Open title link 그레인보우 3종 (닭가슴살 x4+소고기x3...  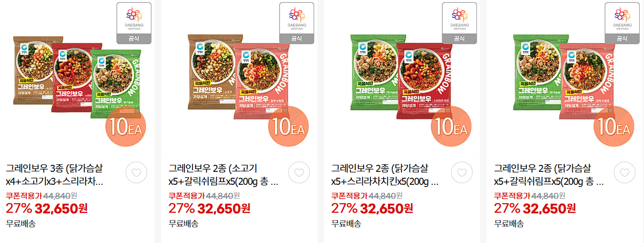pyautogui.click(x=54, y=175)
